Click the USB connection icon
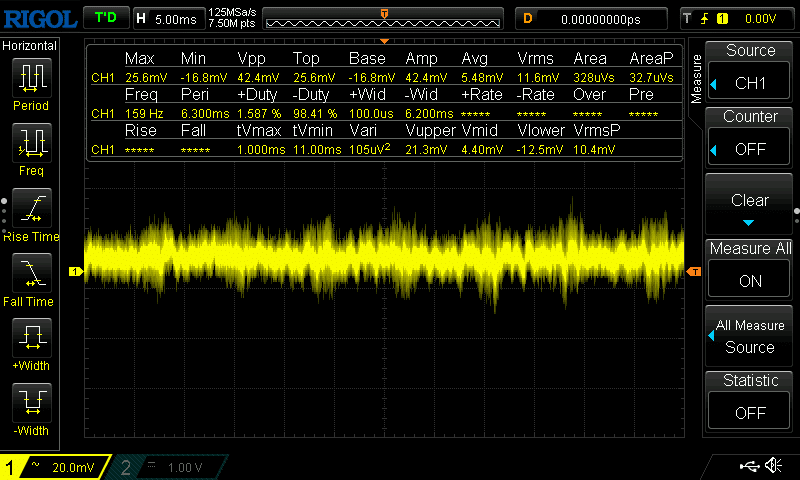Viewport: 800px width, 480px height. click(748, 466)
